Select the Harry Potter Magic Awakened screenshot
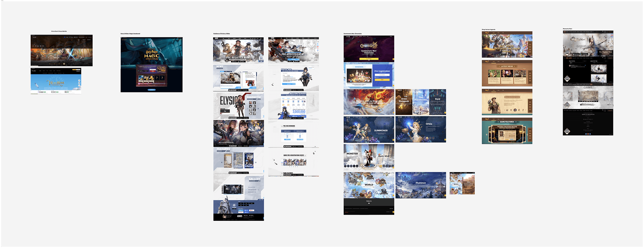This screenshot has width=644, height=248. [x=152, y=65]
